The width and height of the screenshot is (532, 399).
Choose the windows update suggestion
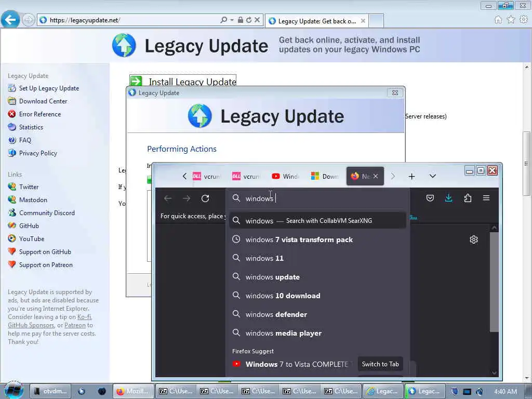click(x=317, y=277)
